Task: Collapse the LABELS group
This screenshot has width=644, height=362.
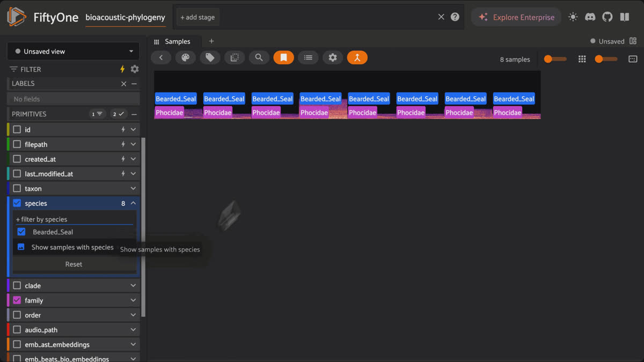Action: (134, 84)
